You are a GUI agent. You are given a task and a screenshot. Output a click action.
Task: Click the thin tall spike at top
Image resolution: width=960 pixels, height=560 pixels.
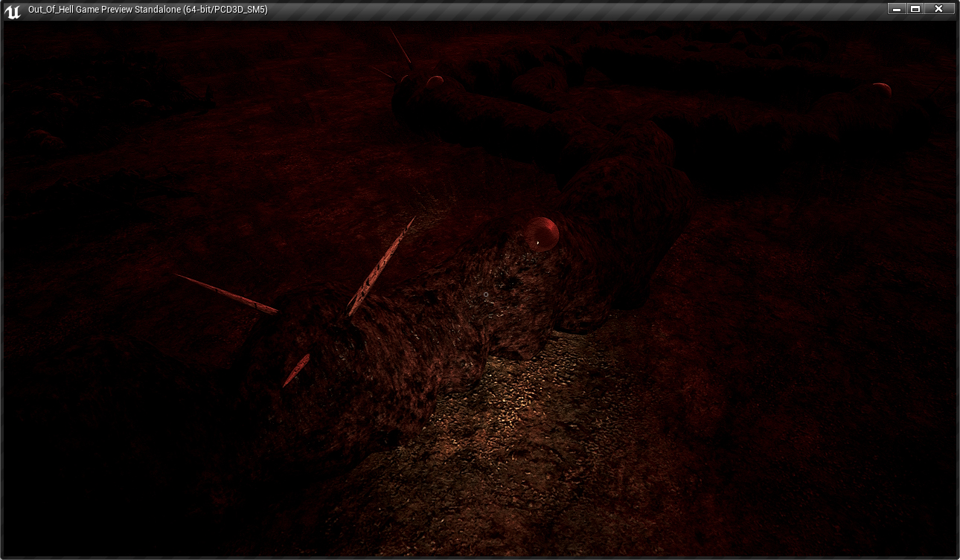point(401,47)
